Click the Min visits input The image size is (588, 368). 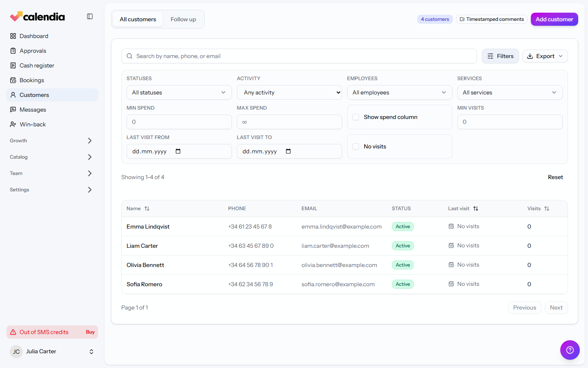(x=510, y=122)
